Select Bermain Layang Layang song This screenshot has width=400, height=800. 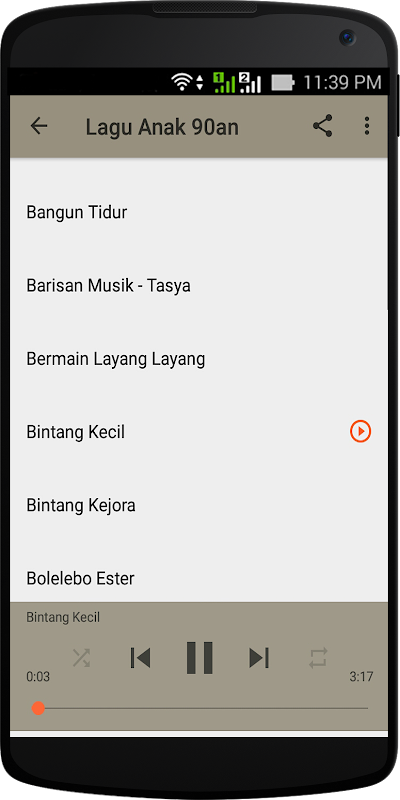[x=199, y=359]
